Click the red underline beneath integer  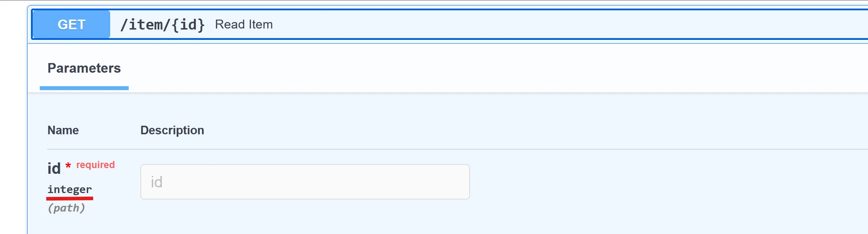tap(70, 198)
